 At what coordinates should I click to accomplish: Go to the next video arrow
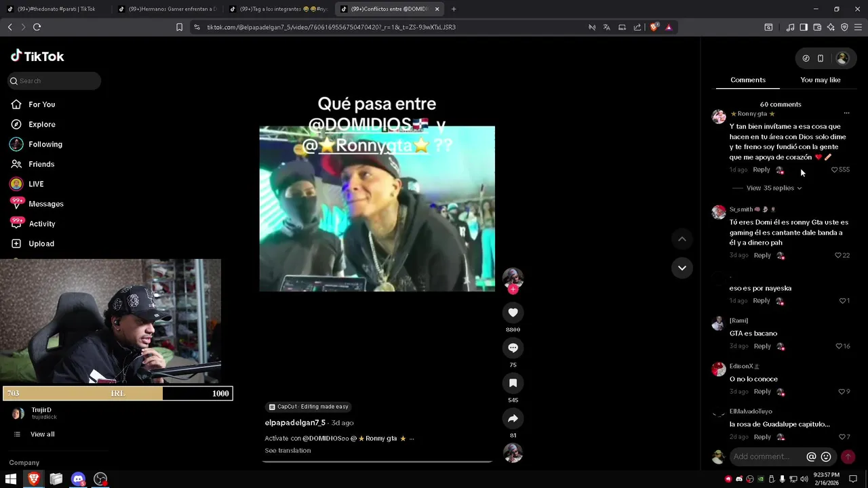coord(682,268)
